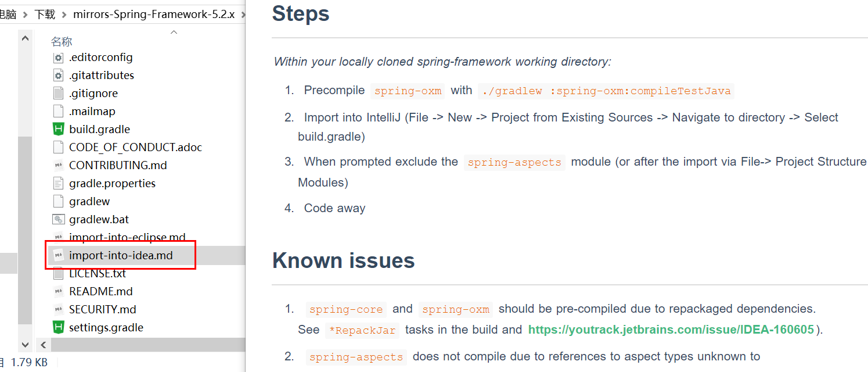Click the .editorconfig file icon
This screenshot has width=868, height=372.
click(58, 58)
